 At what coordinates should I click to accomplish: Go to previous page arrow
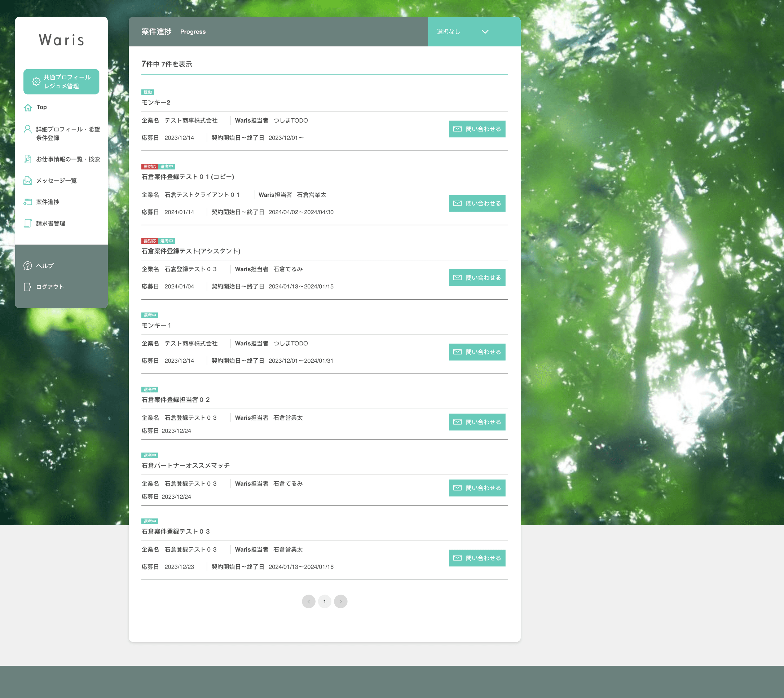308,601
